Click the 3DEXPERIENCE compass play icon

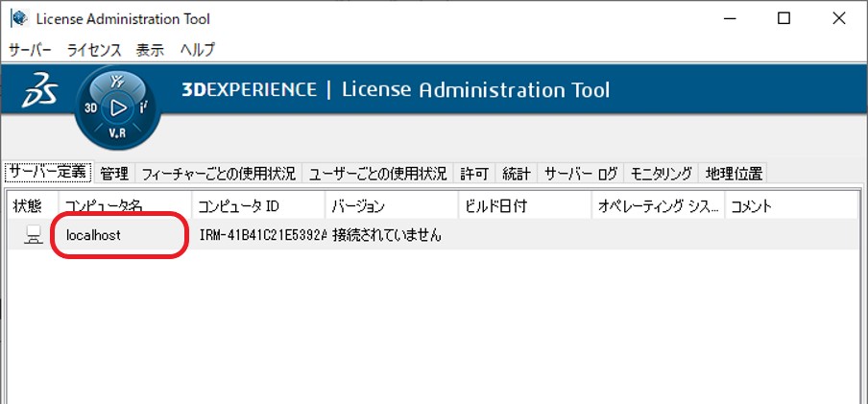(118, 107)
